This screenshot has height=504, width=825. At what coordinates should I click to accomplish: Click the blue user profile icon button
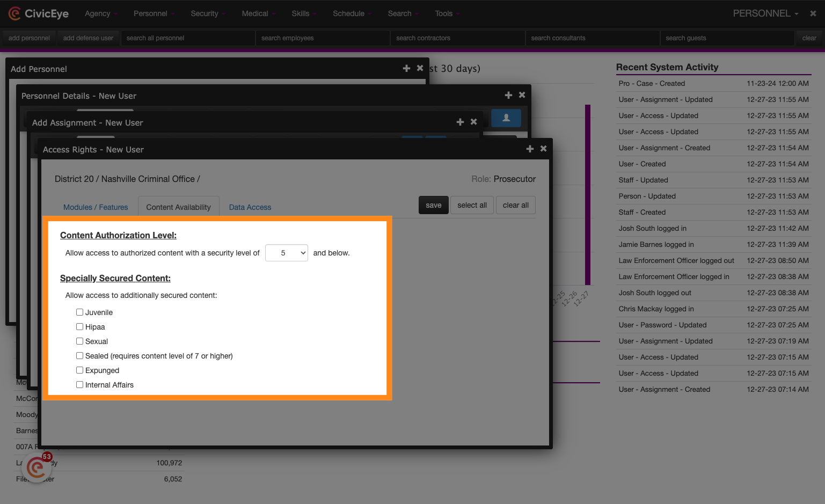point(506,118)
